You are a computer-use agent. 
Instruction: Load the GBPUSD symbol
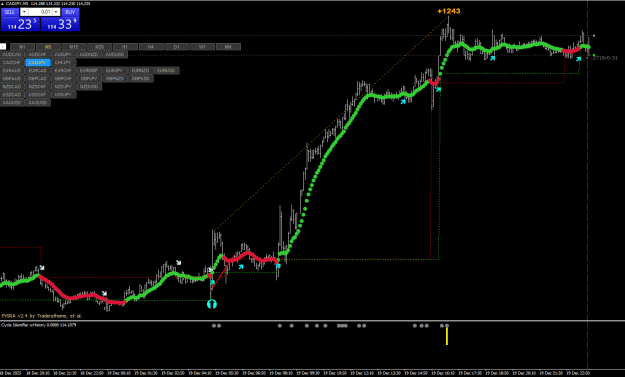(x=140, y=79)
